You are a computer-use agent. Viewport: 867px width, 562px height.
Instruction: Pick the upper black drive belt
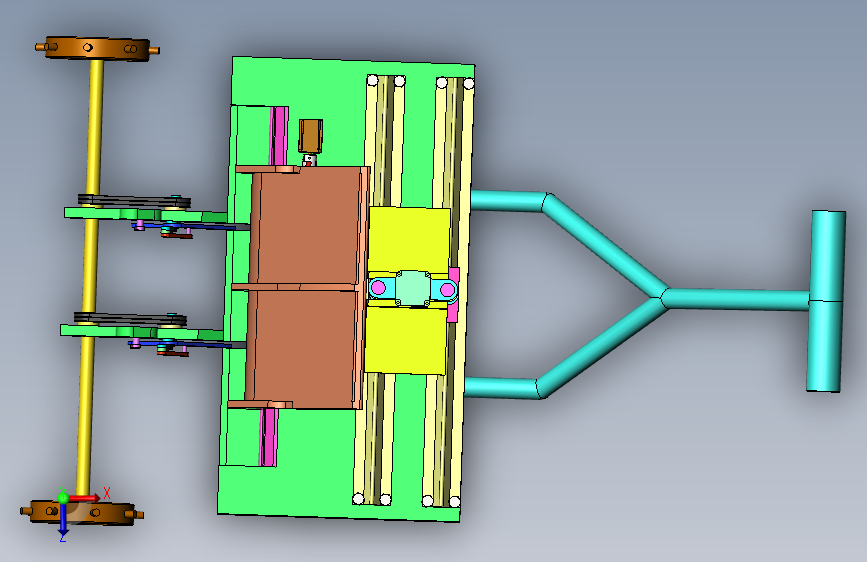[134, 201]
